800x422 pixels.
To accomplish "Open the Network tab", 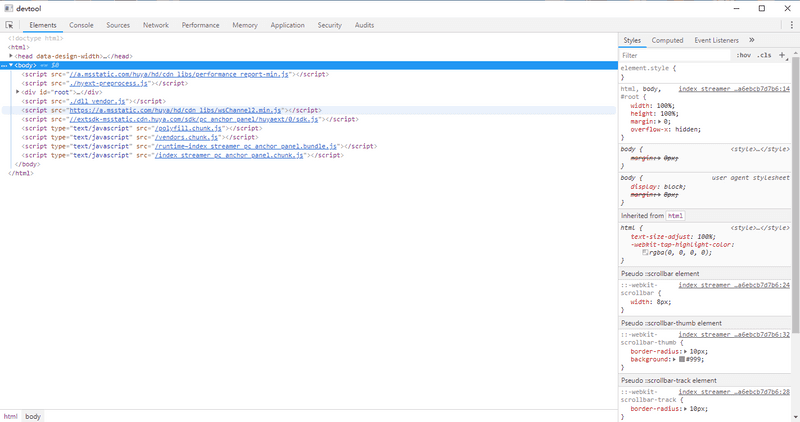I will 155,24.
